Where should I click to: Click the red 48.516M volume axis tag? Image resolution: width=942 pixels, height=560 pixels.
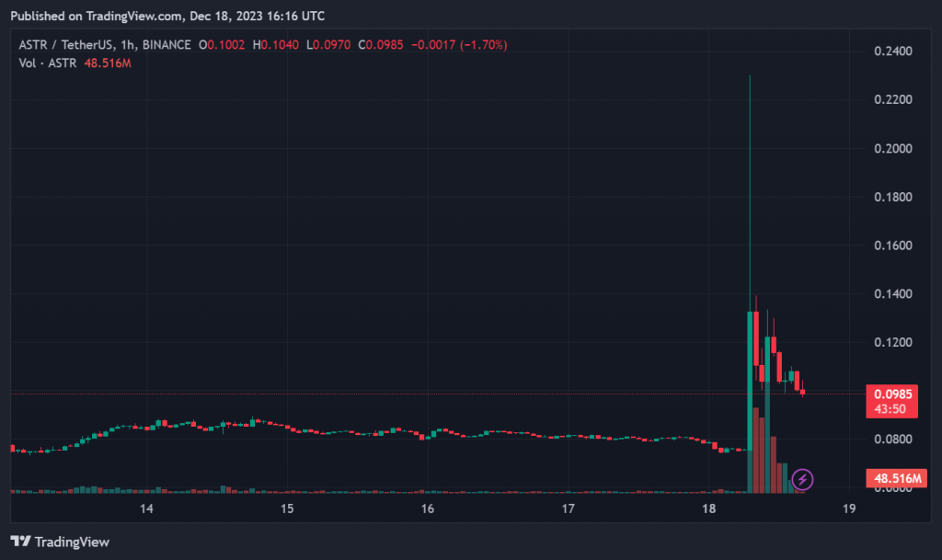click(x=897, y=479)
